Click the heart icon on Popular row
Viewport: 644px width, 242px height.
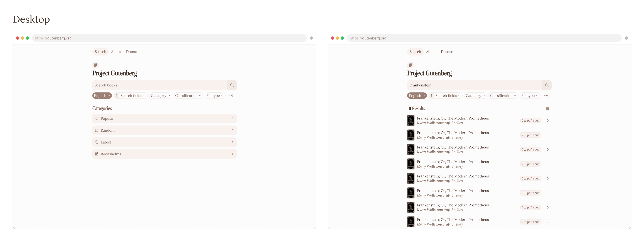[97, 118]
